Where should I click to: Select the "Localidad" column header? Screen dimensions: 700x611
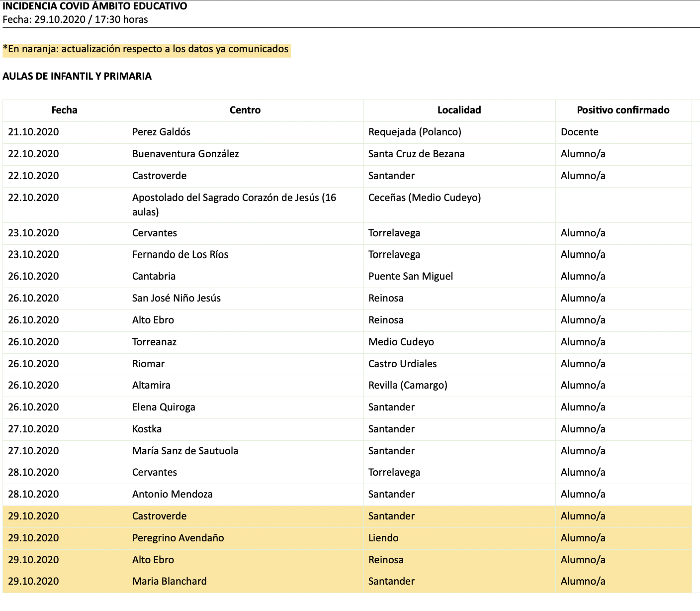[x=459, y=110]
